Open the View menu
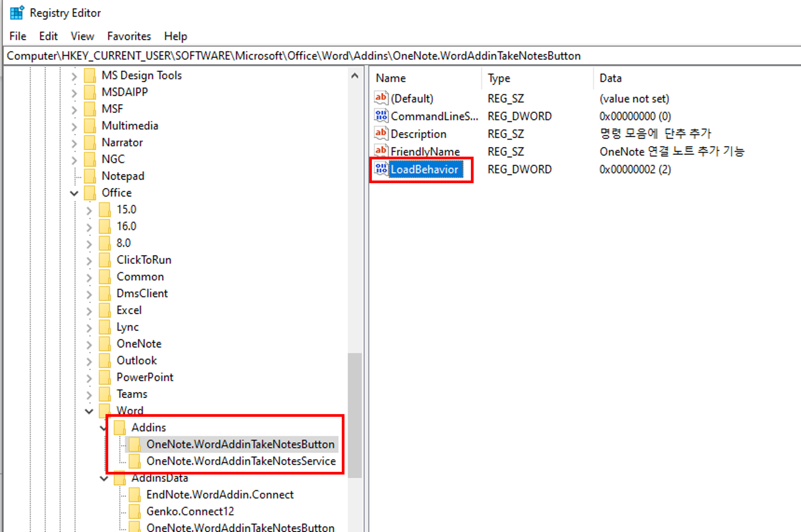The image size is (801, 532). [x=82, y=36]
